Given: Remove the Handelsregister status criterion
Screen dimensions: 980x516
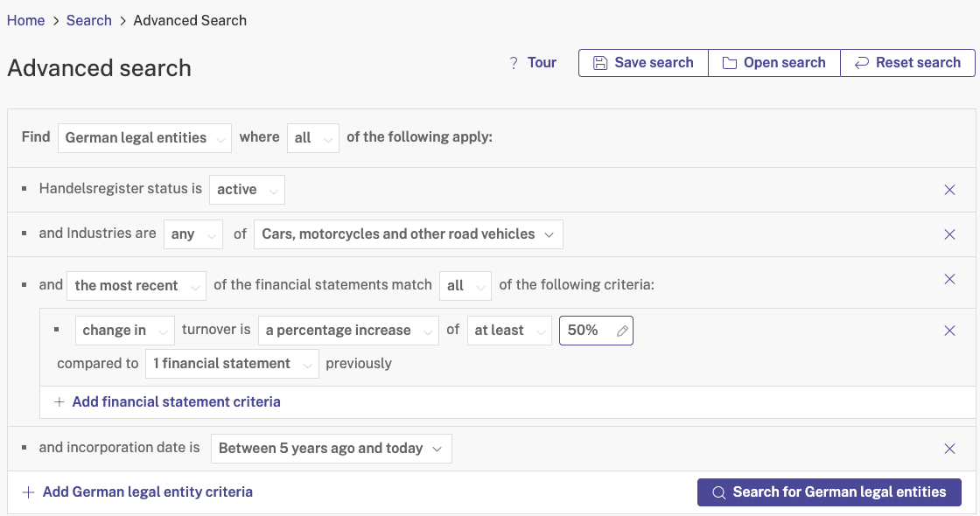Looking at the screenshot, I should click(x=949, y=190).
